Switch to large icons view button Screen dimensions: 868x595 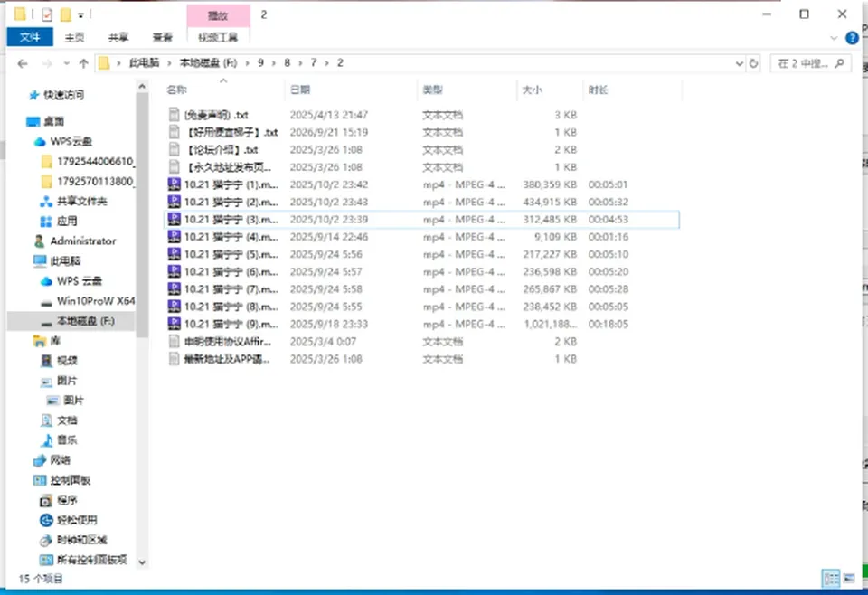click(x=849, y=579)
